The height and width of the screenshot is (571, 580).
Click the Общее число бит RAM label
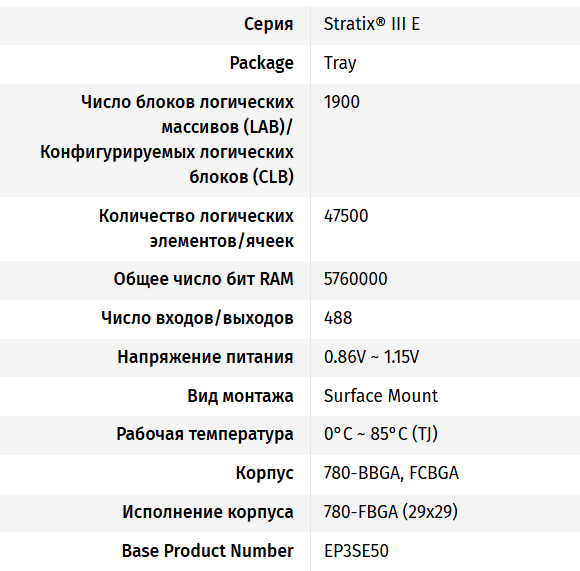click(x=203, y=279)
